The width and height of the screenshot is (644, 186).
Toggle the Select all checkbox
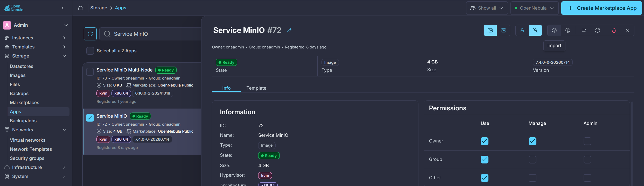(90, 51)
